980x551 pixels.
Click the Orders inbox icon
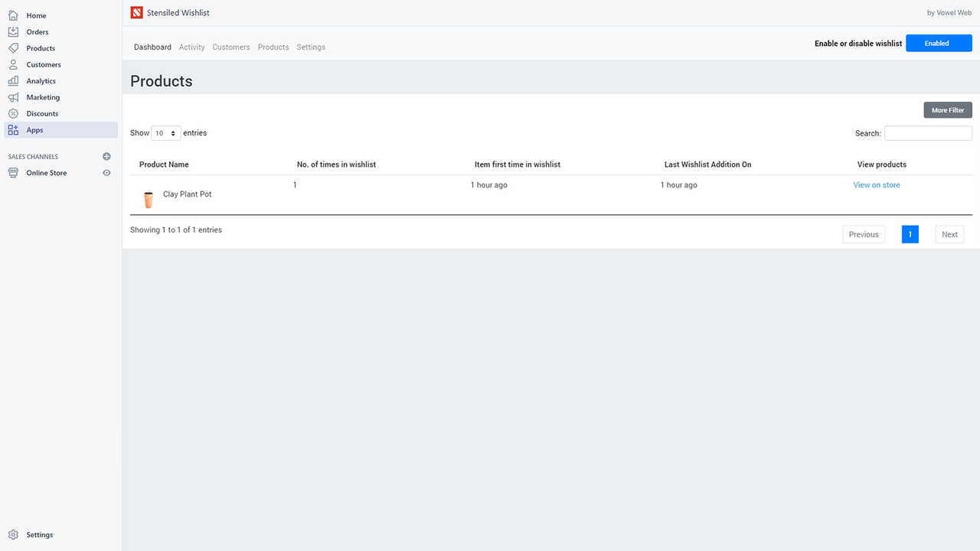(13, 31)
